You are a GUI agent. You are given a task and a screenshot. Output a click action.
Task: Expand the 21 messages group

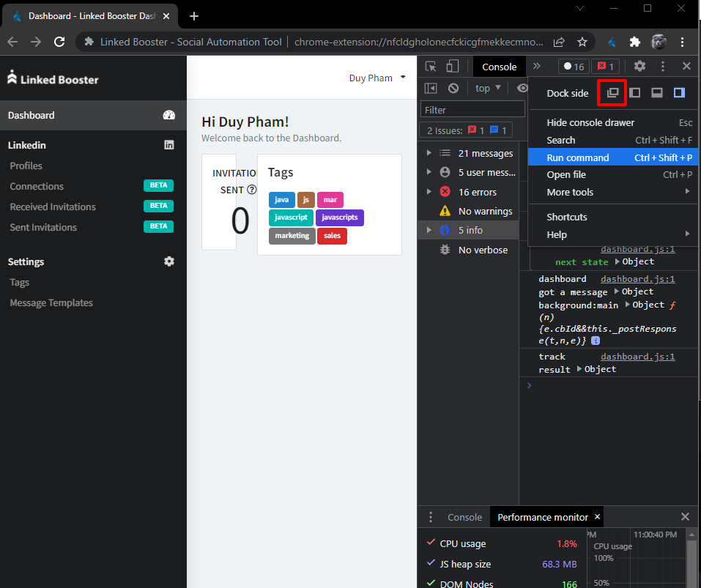click(x=429, y=153)
